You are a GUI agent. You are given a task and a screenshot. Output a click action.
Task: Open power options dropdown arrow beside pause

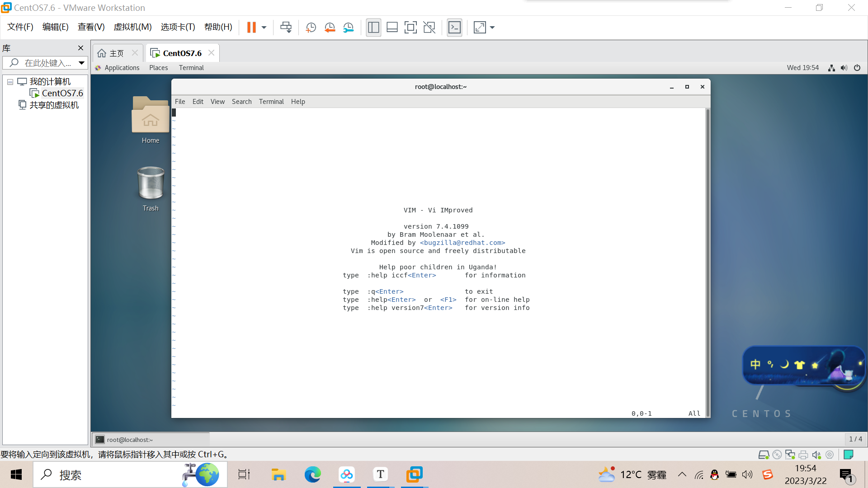pos(264,28)
